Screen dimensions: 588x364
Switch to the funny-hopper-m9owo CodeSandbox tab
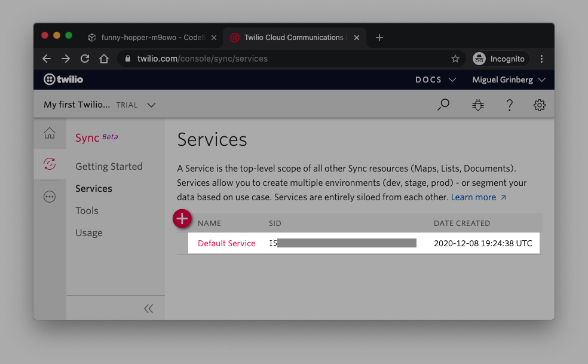[152, 38]
